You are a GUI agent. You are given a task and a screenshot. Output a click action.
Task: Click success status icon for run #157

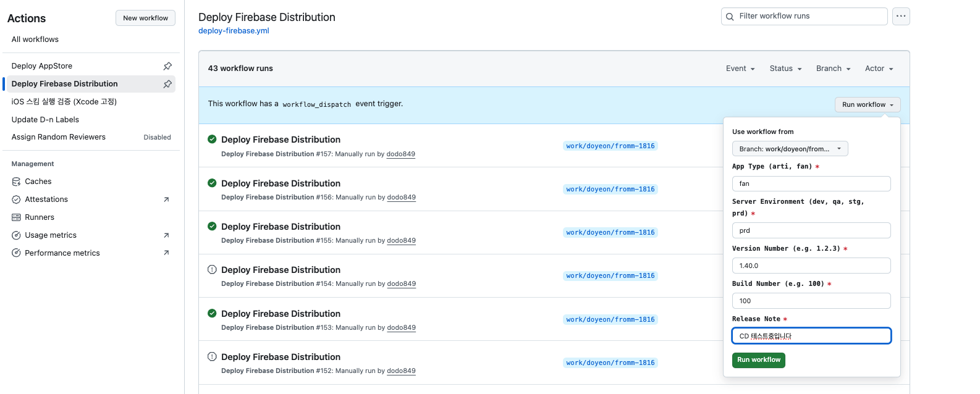click(212, 139)
